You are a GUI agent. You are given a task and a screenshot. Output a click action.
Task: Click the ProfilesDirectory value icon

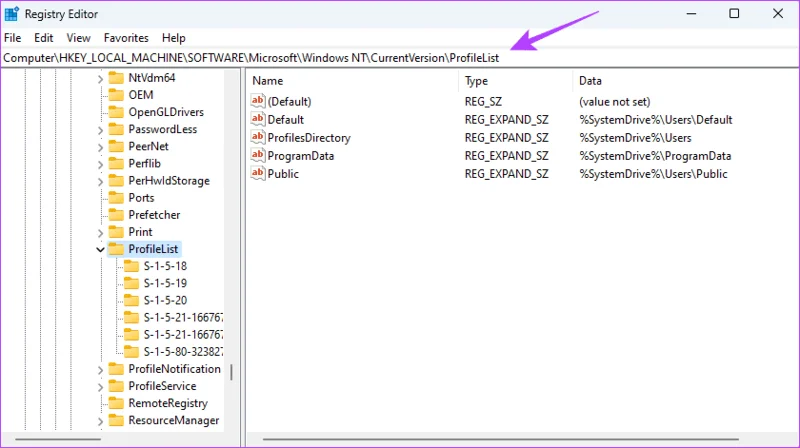tap(258, 137)
